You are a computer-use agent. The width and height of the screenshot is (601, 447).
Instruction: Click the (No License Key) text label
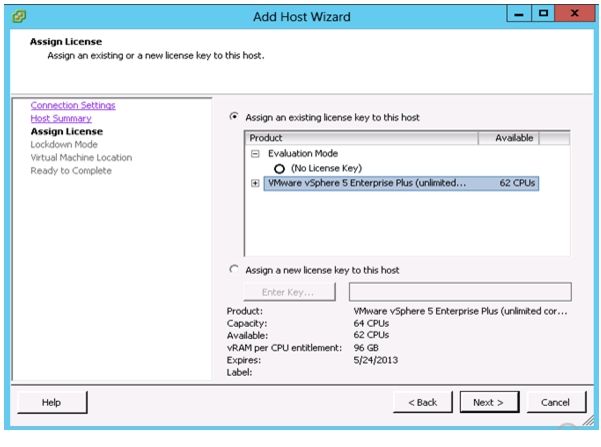[326, 168]
